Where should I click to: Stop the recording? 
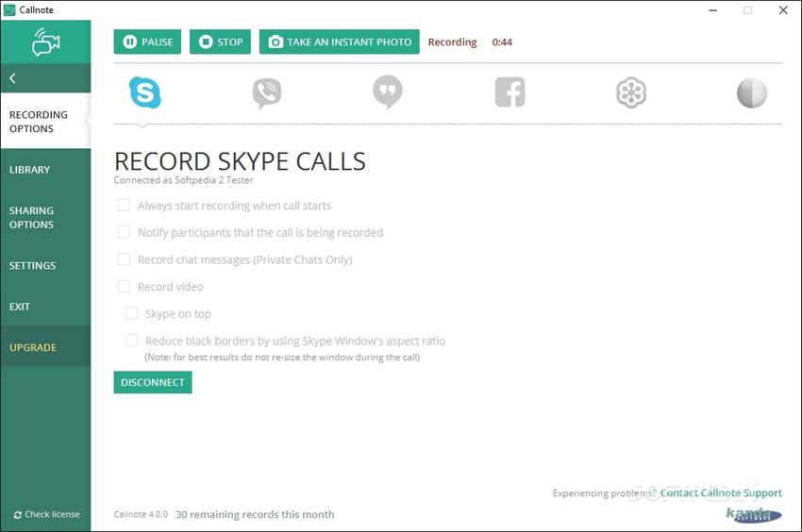point(220,42)
